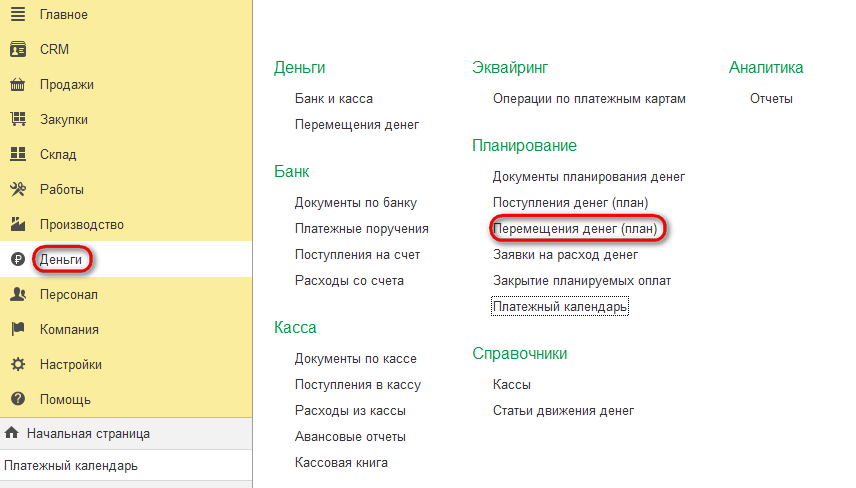Open Платежные поручения

(362, 228)
